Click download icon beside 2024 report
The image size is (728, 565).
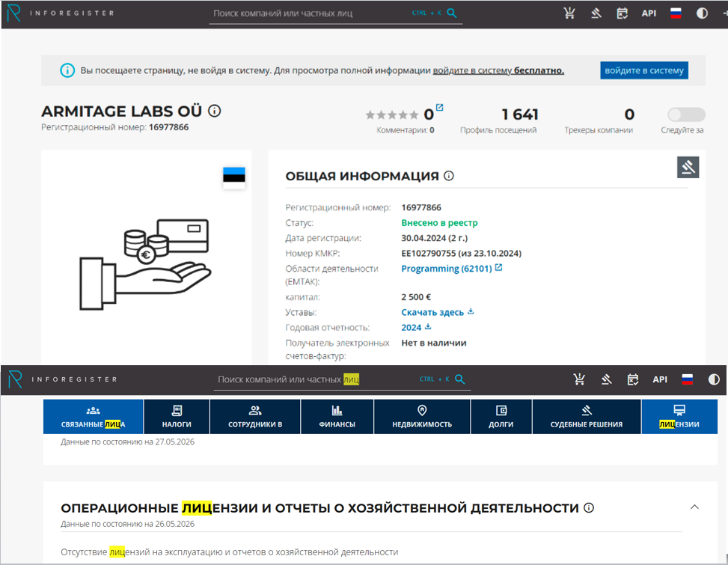click(x=428, y=327)
